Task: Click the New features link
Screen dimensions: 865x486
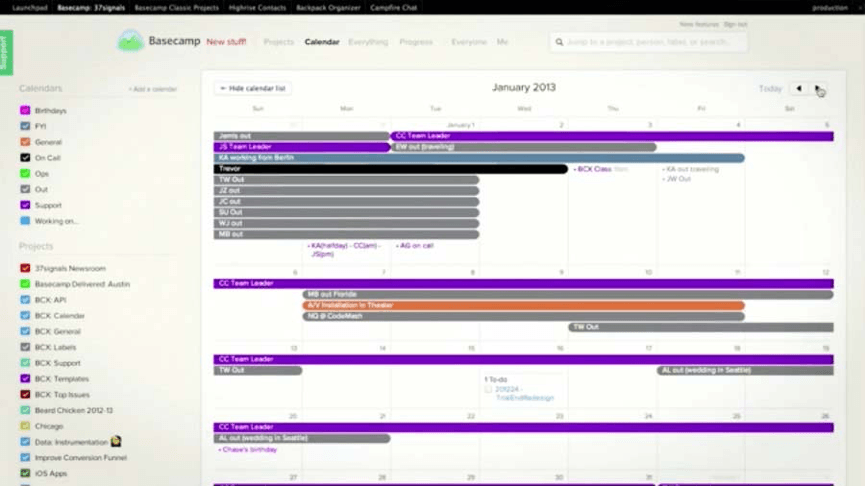Action: coord(699,24)
